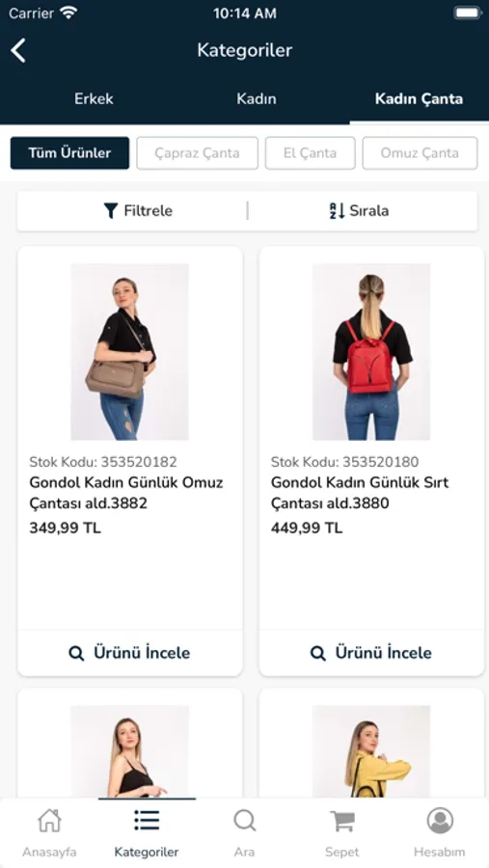Switch to the Kadın tab
Image resolution: width=489 pixels, height=868 pixels.
click(x=257, y=99)
